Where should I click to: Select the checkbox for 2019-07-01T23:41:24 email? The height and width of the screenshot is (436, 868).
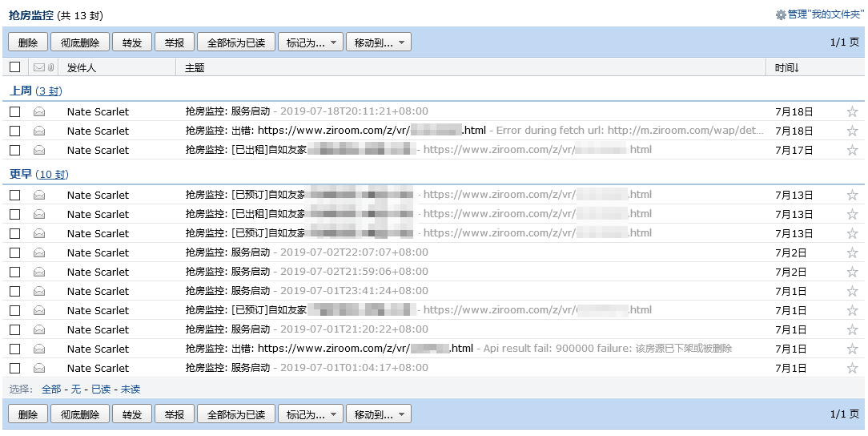15,292
